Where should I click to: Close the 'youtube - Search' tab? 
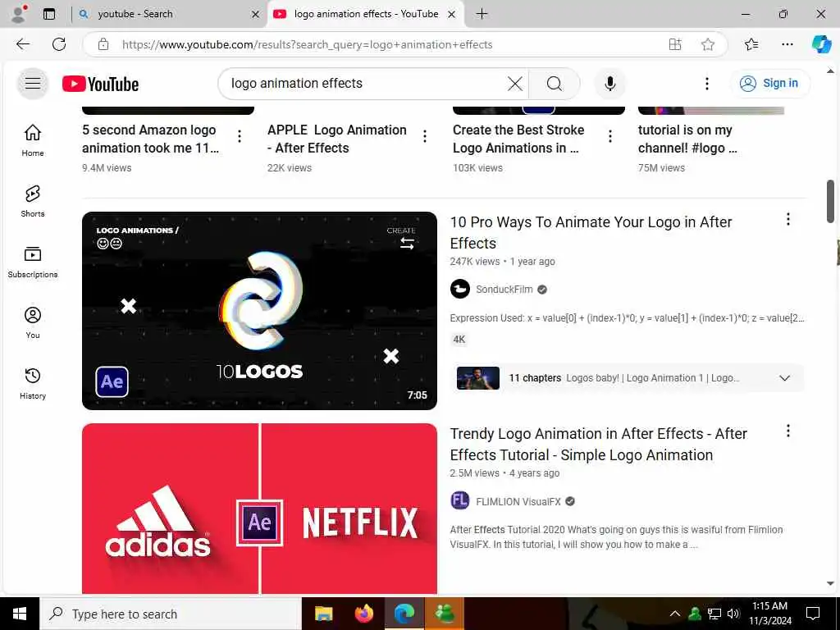pos(256,15)
